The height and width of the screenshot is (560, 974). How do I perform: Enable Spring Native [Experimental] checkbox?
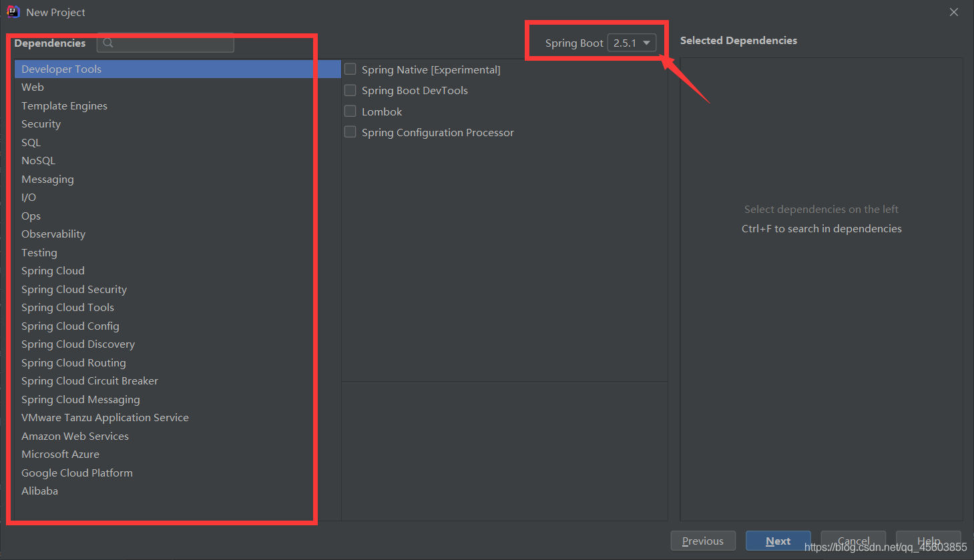point(350,69)
